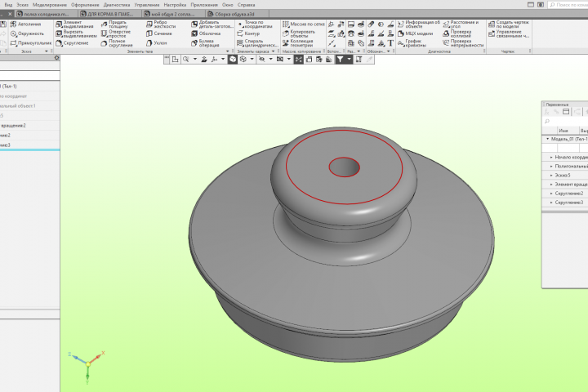This screenshot has width=588, height=392.
Task: Click the search commands field
Action: pos(568,5)
